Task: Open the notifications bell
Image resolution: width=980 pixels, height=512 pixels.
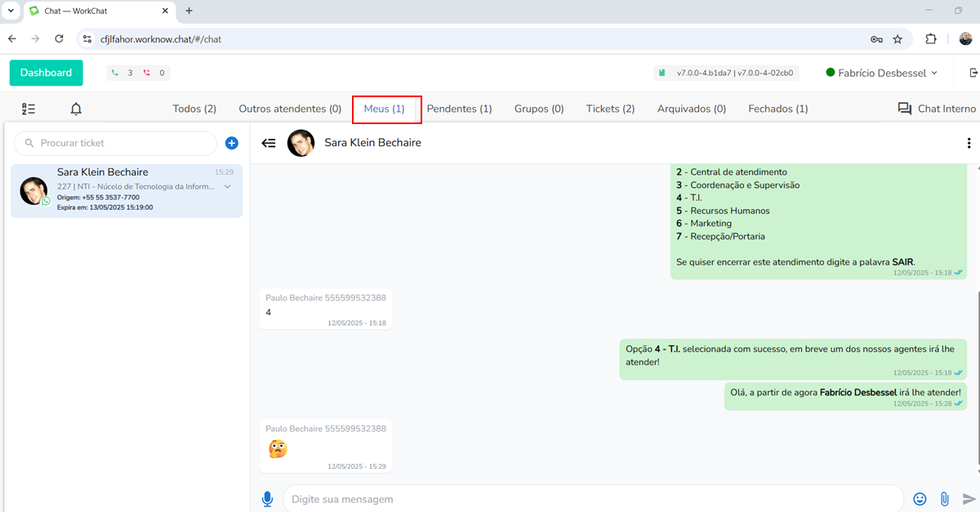Action: 76,109
